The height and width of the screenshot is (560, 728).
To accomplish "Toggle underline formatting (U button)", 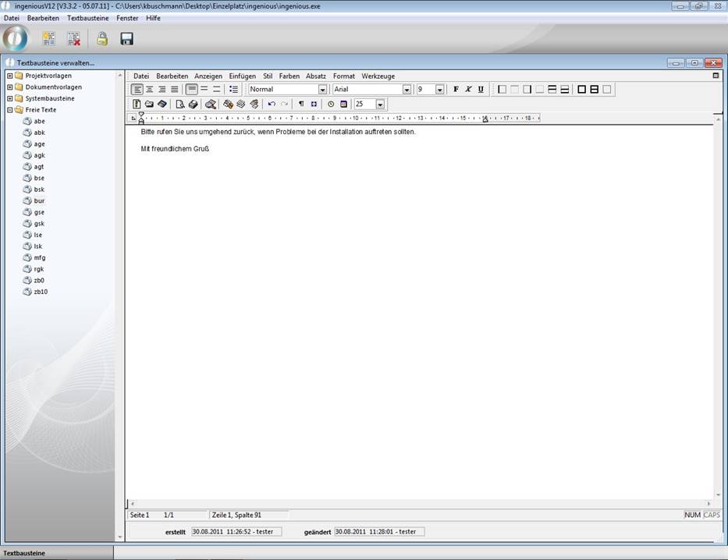I will (481, 90).
